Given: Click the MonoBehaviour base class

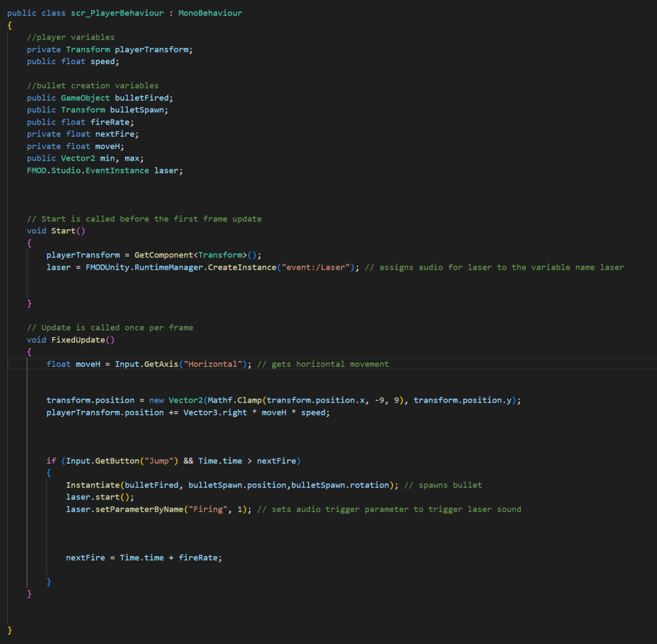Looking at the screenshot, I should point(210,13).
